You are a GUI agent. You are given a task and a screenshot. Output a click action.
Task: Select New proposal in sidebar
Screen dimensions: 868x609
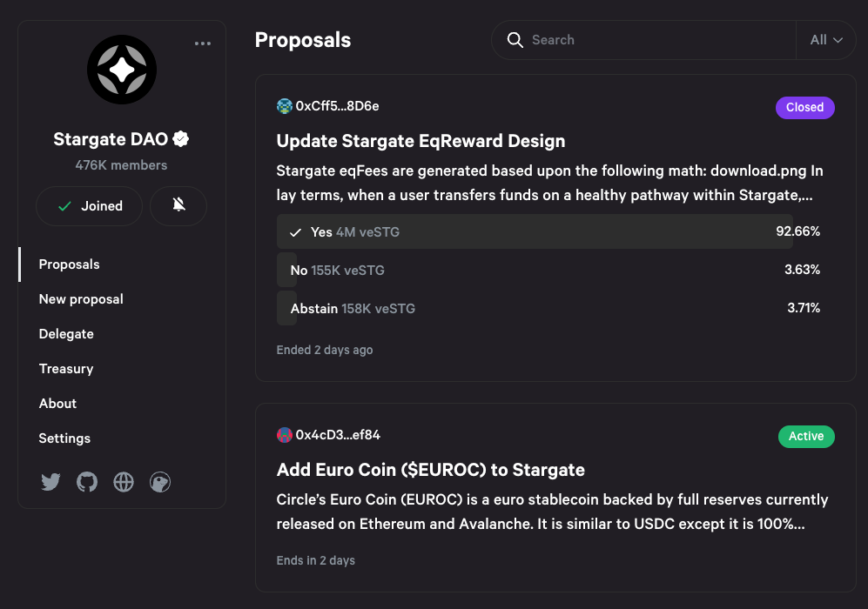[81, 299]
